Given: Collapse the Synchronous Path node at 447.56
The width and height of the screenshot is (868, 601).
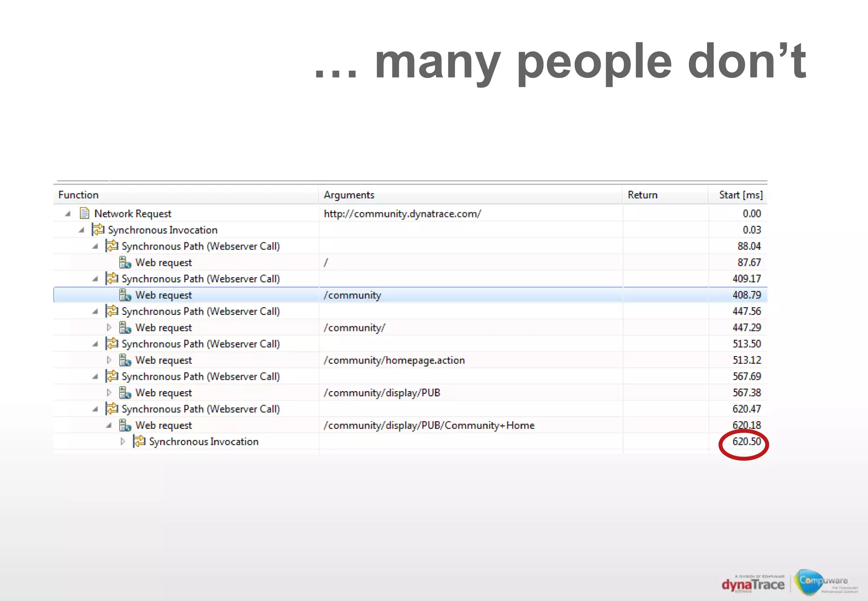Looking at the screenshot, I should point(95,312).
